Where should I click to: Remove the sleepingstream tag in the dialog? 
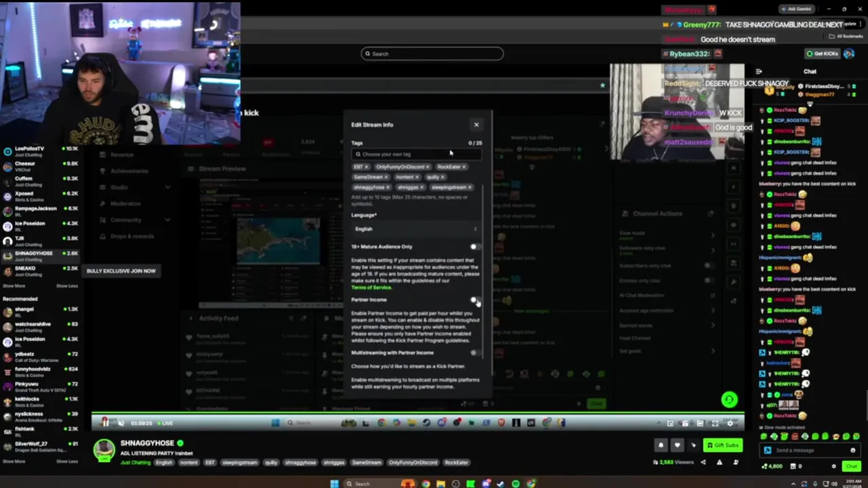click(x=470, y=187)
